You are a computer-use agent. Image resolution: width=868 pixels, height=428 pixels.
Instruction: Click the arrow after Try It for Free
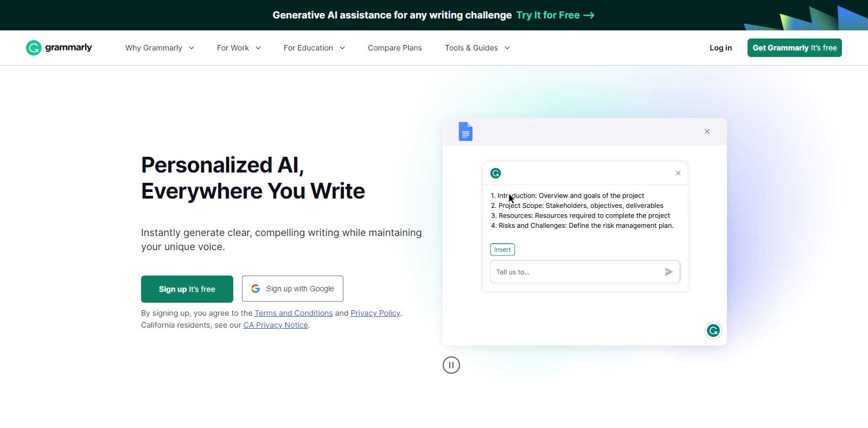point(589,15)
